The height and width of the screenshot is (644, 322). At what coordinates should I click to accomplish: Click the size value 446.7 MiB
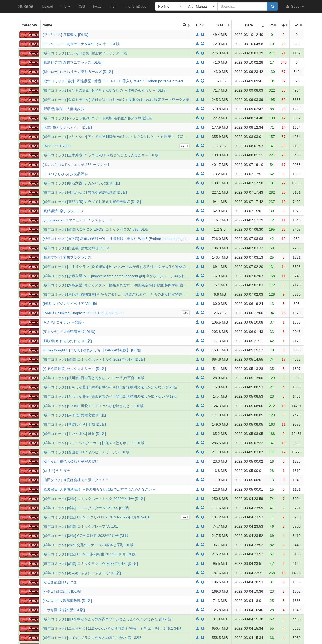click(x=220, y=220)
